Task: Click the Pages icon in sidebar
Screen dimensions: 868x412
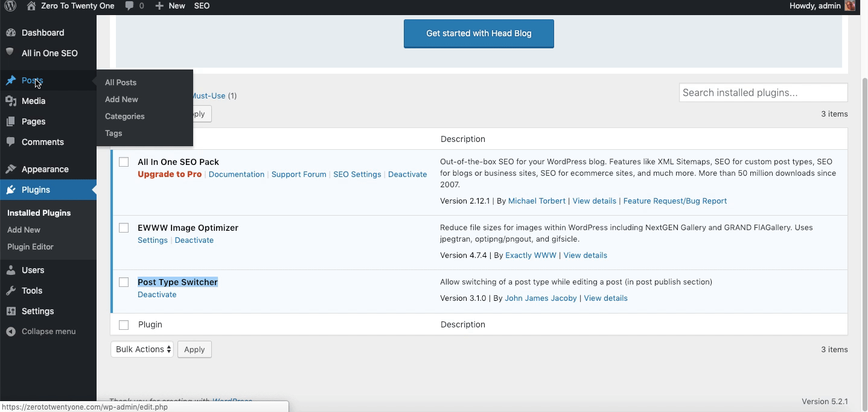Action: 11,121
